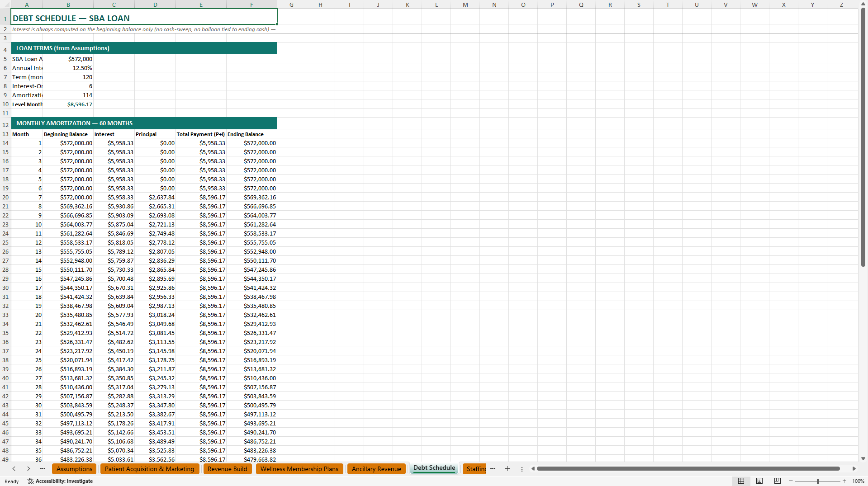Select column Z header

click(841, 5)
